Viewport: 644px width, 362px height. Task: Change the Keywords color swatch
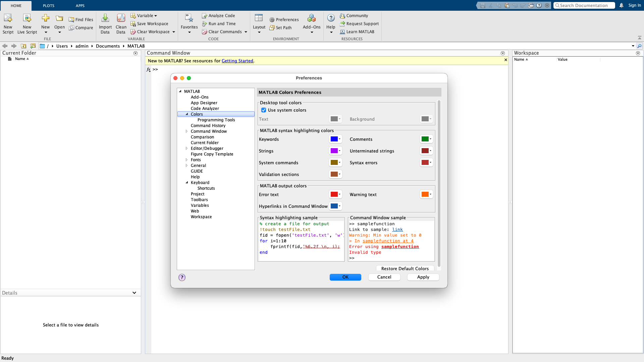(x=335, y=139)
